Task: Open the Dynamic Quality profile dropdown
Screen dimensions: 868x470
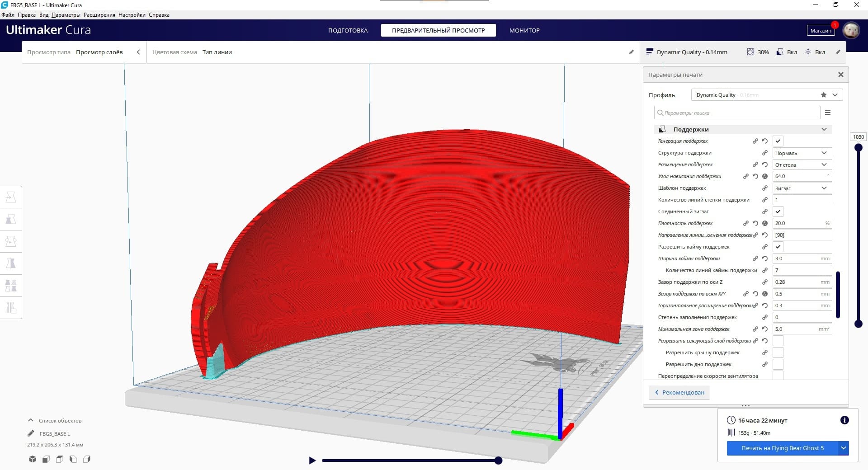Action: click(x=767, y=95)
